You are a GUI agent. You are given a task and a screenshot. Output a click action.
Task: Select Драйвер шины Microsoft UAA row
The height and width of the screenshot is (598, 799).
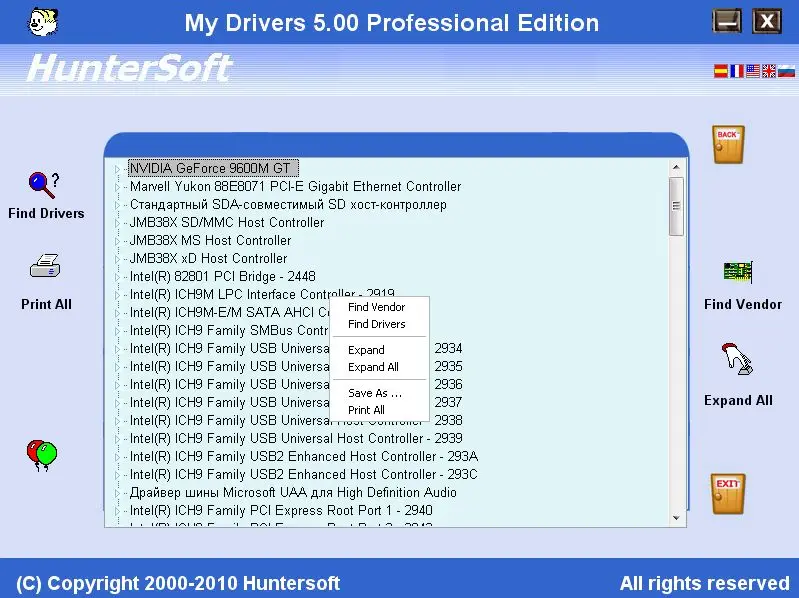point(293,493)
